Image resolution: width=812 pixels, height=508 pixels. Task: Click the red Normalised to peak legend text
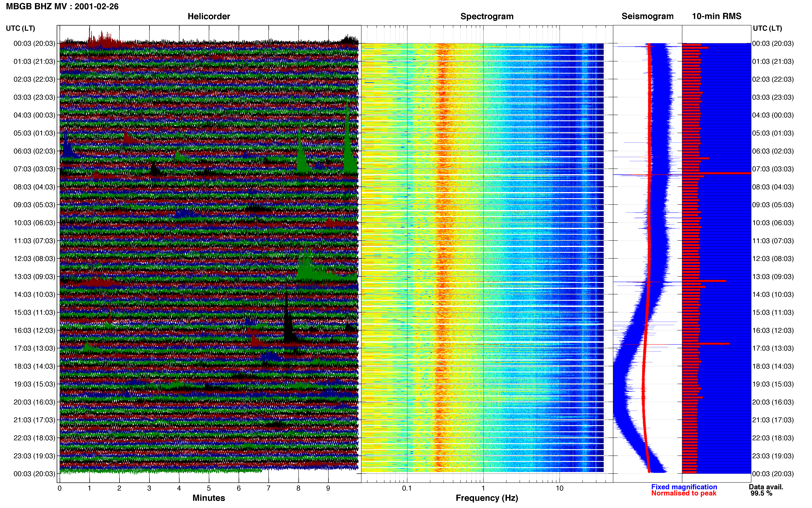684,493
